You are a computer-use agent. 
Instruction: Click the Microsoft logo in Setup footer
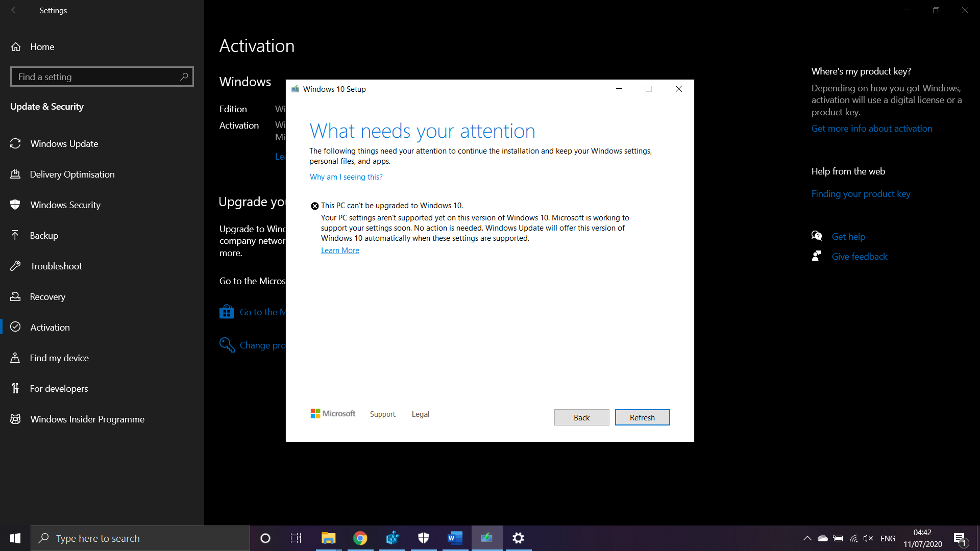coord(333,413)
